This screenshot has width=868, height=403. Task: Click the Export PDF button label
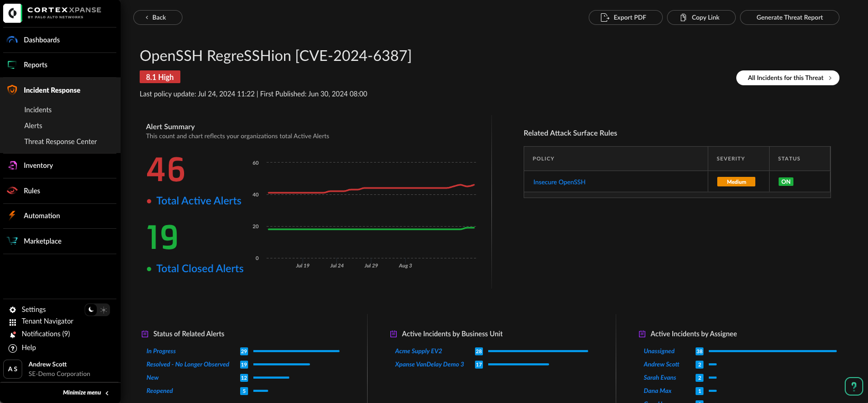tap(630, 17)
